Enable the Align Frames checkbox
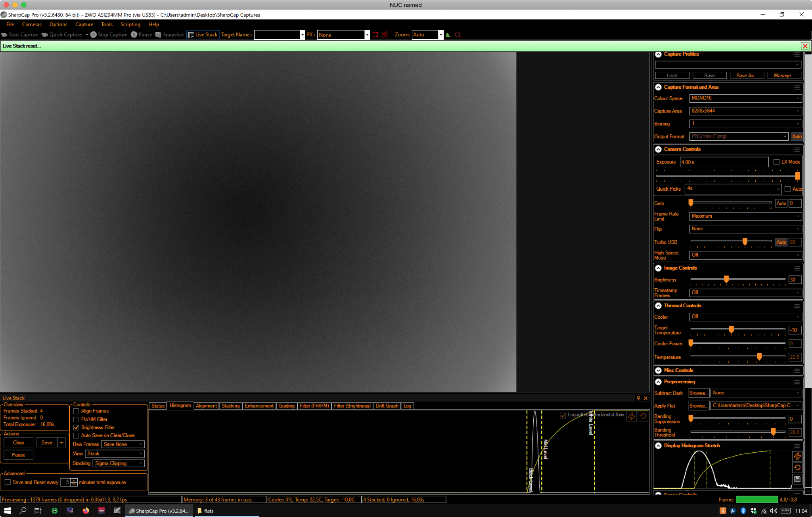 (x=76, y=411)
